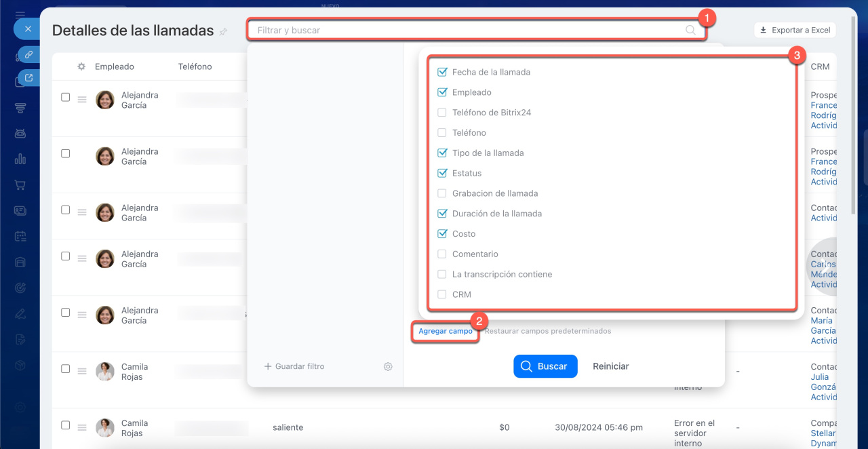
Task: Click the copy link slider icon
Action: (29, 54)
